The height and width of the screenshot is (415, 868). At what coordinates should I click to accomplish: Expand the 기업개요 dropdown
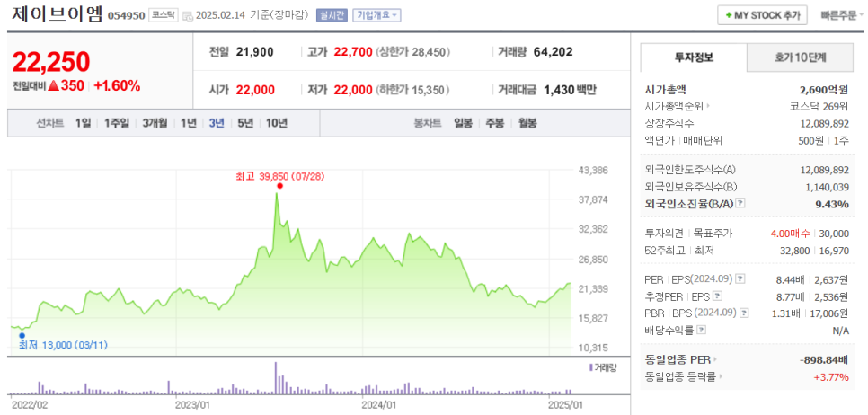(376, 15)
